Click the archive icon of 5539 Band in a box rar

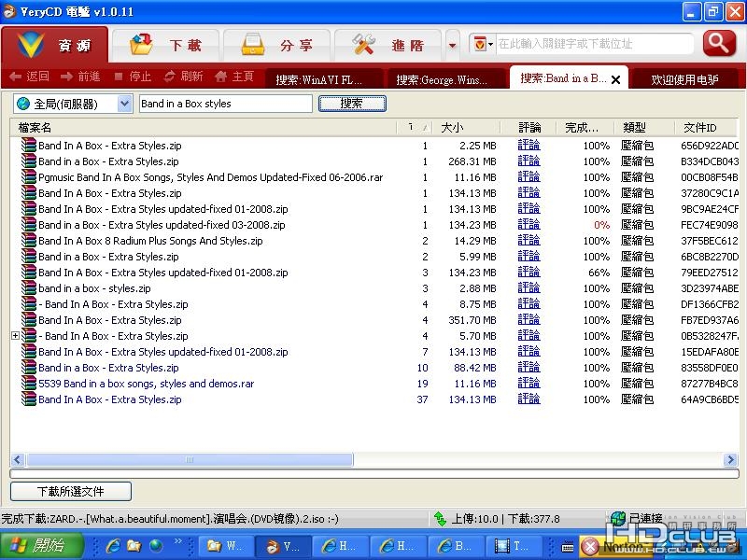point(29,384)
